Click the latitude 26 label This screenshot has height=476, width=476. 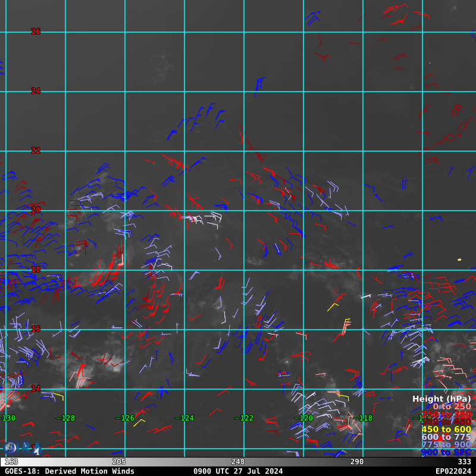(36, 32)
